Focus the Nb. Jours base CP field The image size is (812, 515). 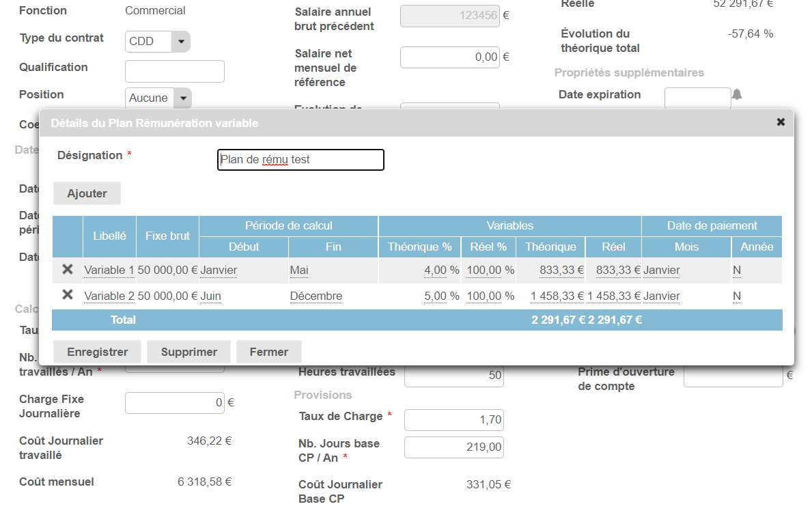point(453,447)
